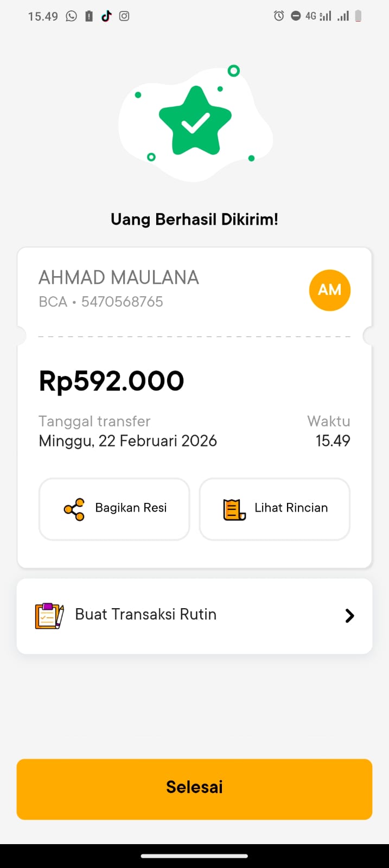This screenshot has height=868, width=389.
Task: Tap the TikTok notification icon
Action: (x=106, y=16)
